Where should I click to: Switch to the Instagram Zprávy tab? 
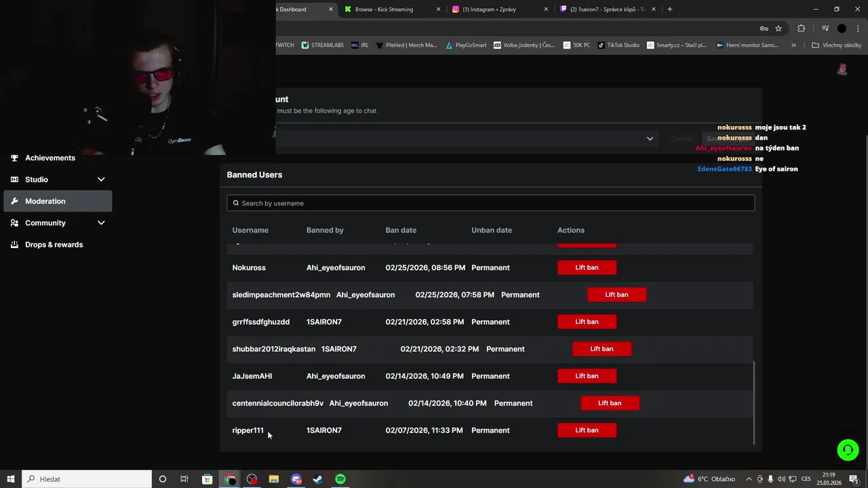tap(499, 9)
